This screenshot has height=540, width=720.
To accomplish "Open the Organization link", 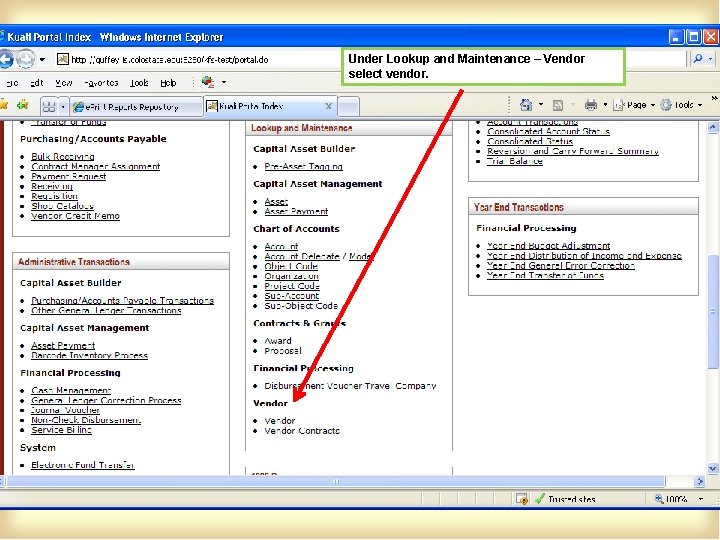I will pyautogui.click(x=292, y=276).
